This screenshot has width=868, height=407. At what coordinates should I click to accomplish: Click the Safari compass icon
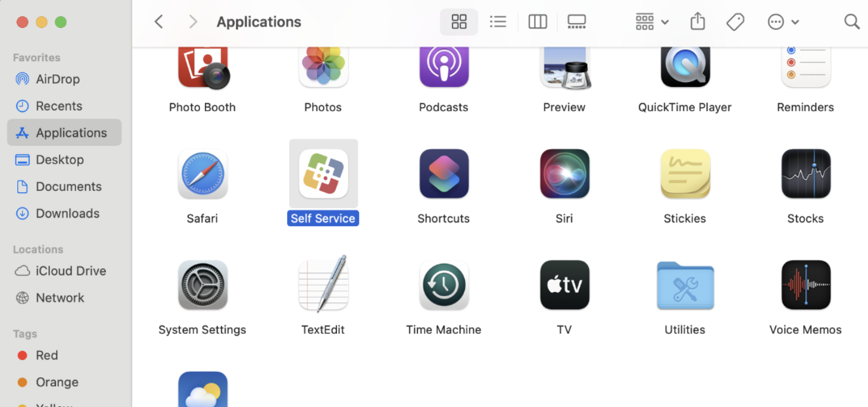[x=202, y=174]
